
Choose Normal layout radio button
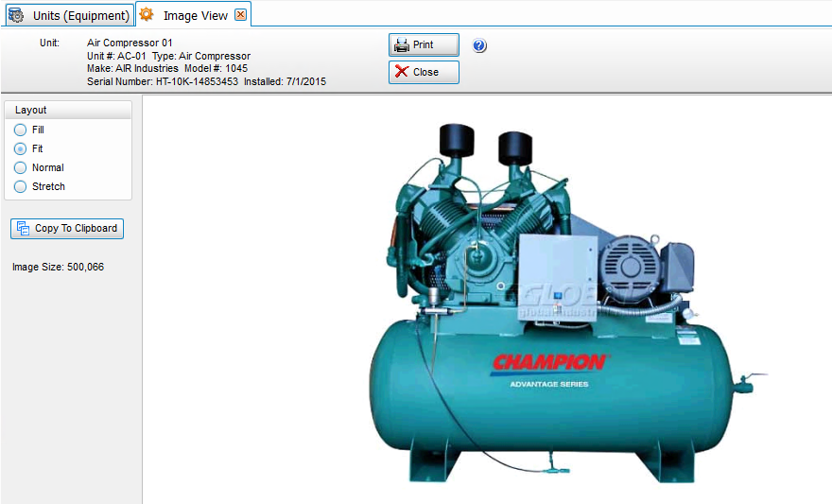[x=20, y=167]
